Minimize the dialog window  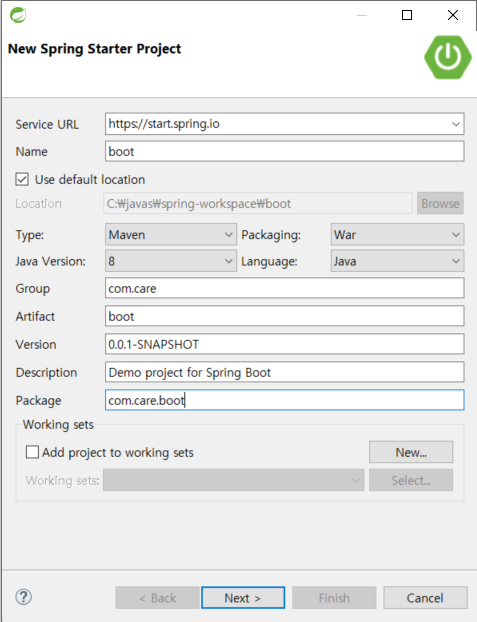pyautogui.click(x=362, y=15)
